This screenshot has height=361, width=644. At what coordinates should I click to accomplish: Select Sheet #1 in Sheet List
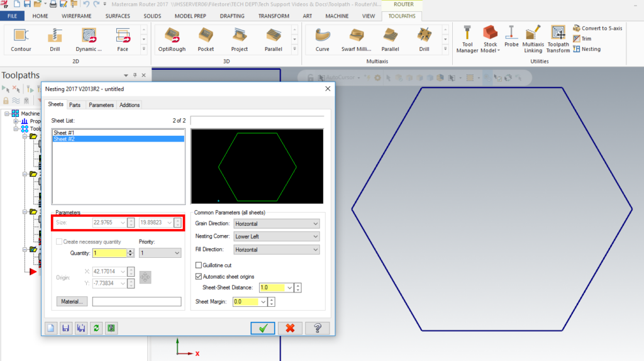pos(118,133)
